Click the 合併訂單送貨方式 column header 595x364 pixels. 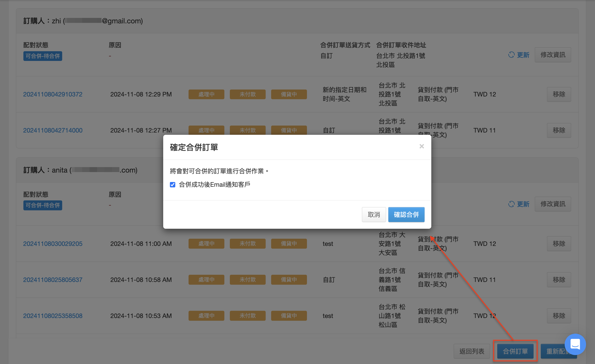(x=345, y=45)
